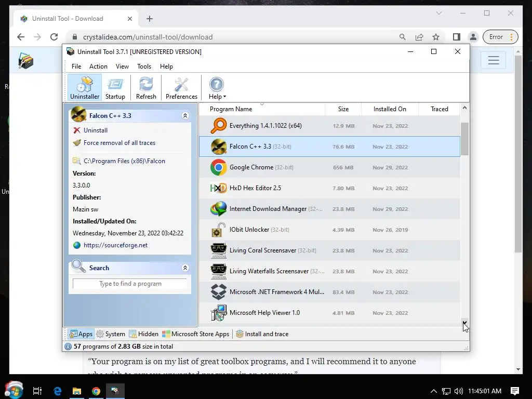Viewport: 532px width, 399px height.
Task: Click Install and trace button
Action: 262,334
